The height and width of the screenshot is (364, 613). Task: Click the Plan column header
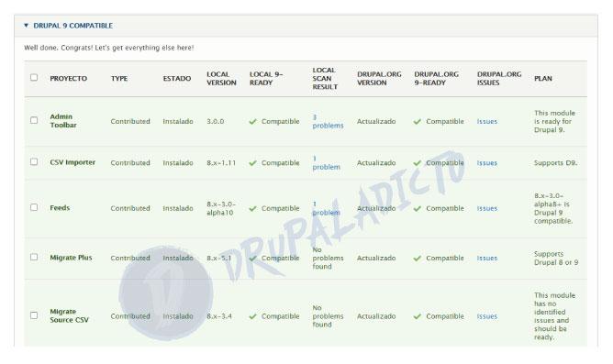[543, 79]
